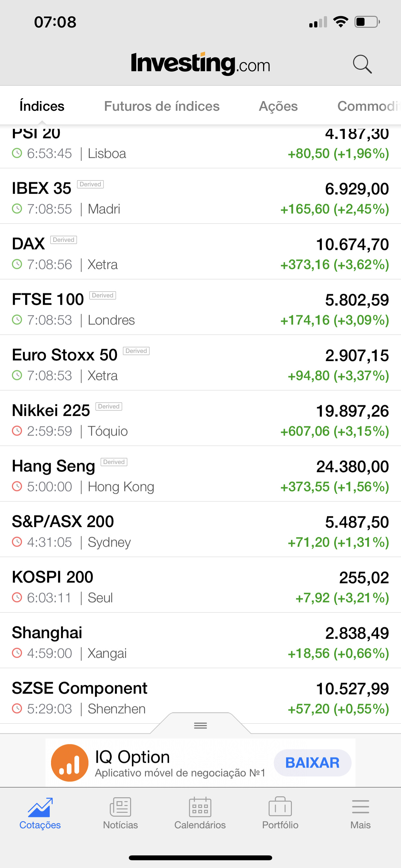Expand the pull-up drawer handle above the ad
The image size is (401, 868).
pyautogui.click(x=200, y=725)
